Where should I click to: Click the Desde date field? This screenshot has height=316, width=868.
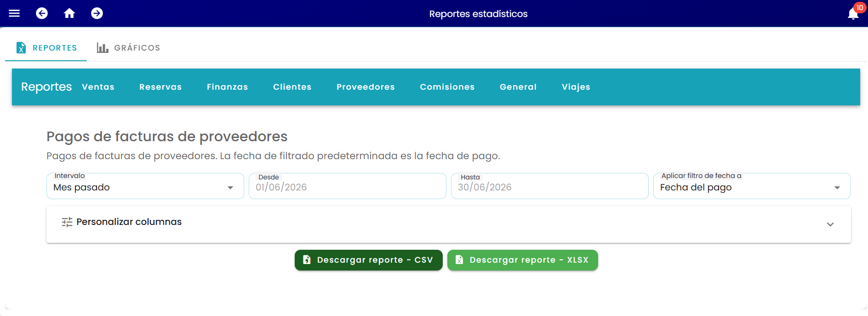[x=348, y=186]
